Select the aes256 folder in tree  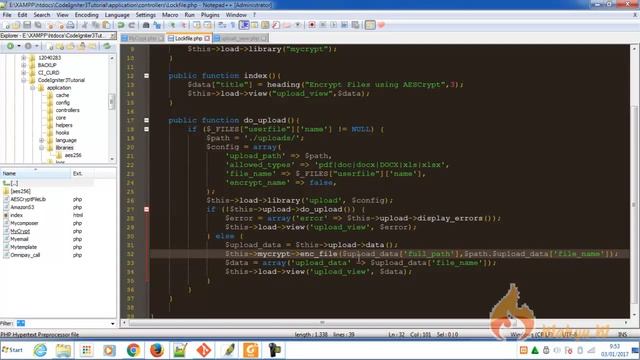click(73, 155)
